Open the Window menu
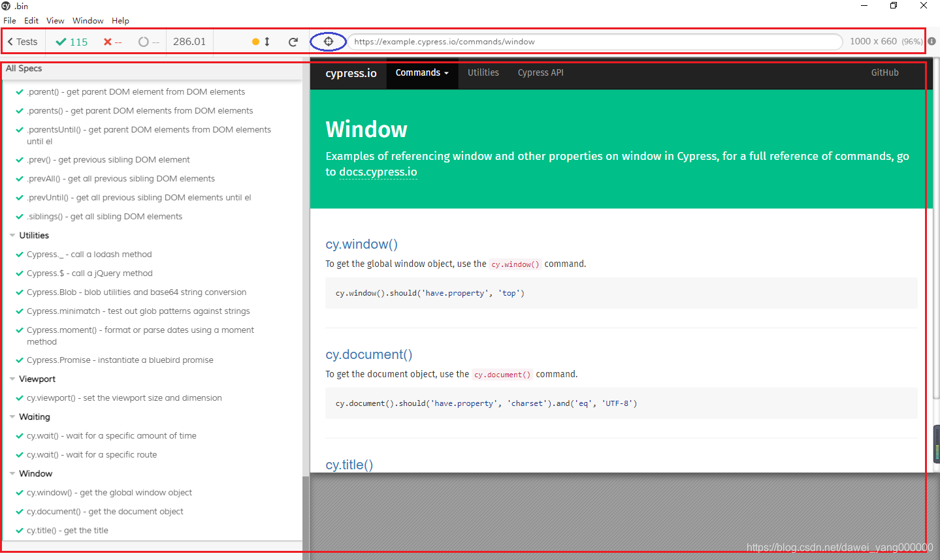The height and width of the screenshot is (560, 940). click(x=88, y=21)
